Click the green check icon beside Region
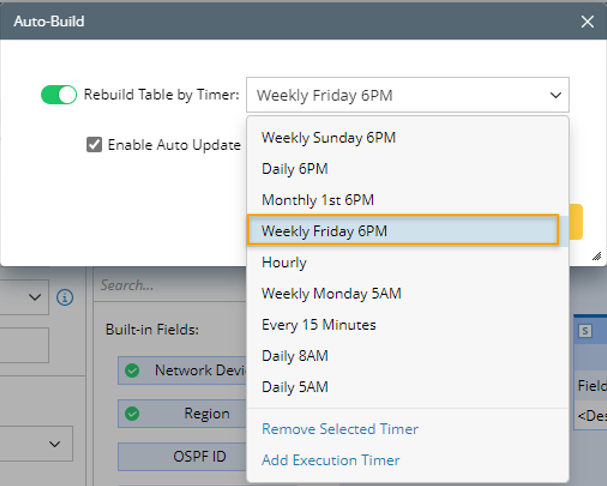Image resolution: width=607 pixels, height=486 pixels. (x=132, y=413)
